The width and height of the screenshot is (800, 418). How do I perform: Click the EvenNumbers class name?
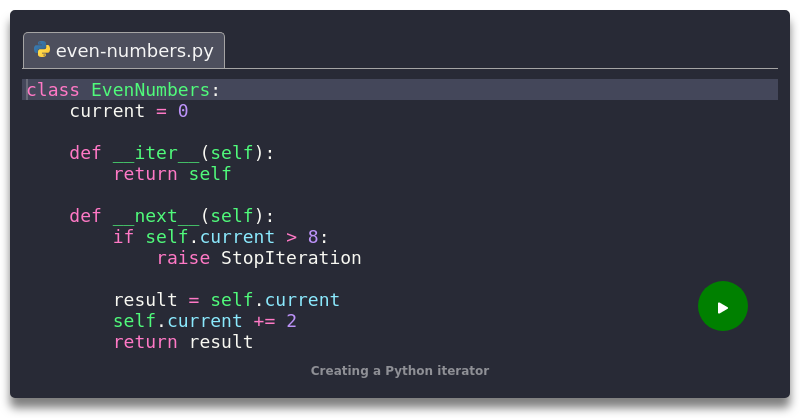coord(151,90)
